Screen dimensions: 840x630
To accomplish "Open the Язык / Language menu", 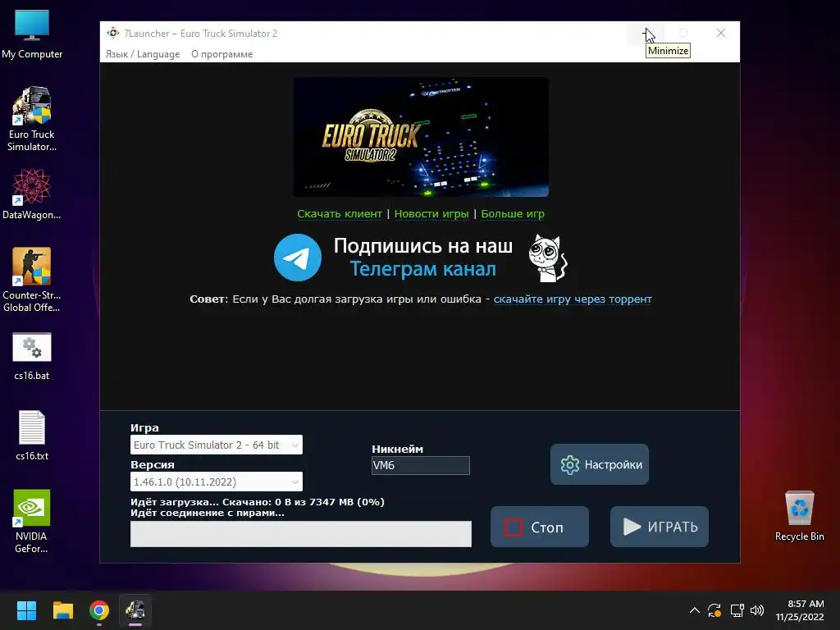I will [x=143, y=54].
